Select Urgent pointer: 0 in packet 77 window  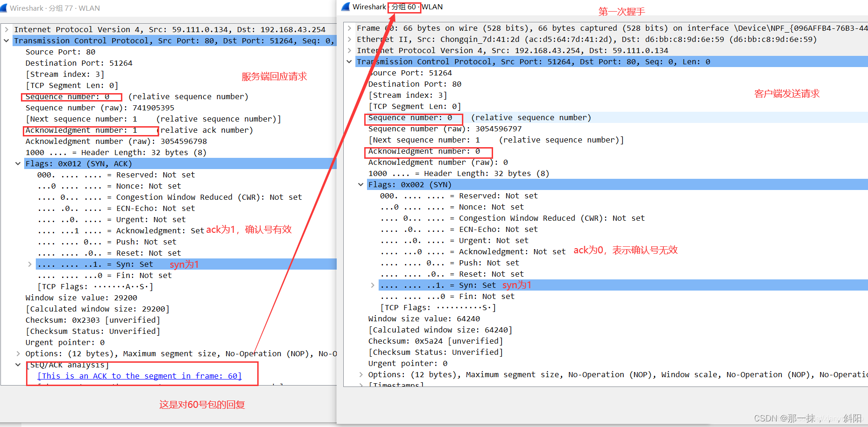pos(65,342)
